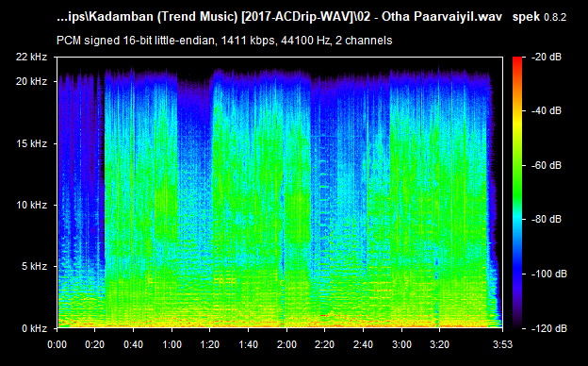
Task: Click the 1:40 time axis label
Action: click(248, 344)
